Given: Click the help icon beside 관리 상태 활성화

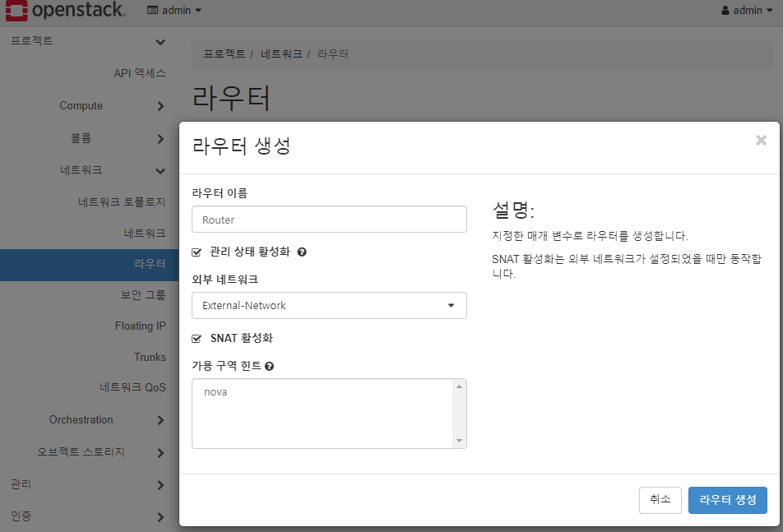Looking at the screenshot, I should [x=302, y=252].
